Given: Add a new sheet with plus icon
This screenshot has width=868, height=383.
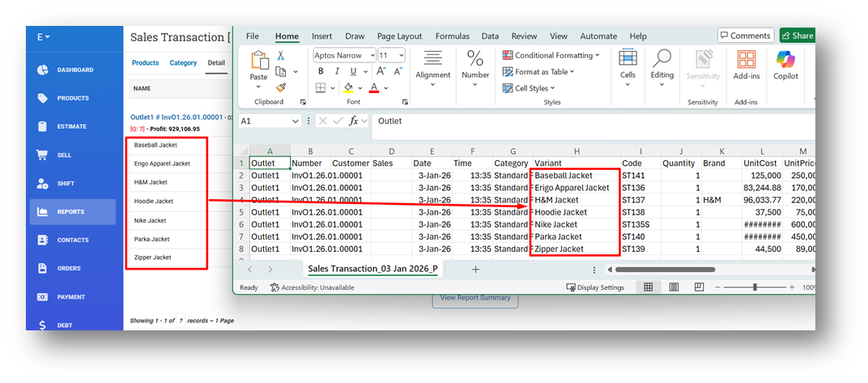Looking at the screenshot, I should [x=475, y=269].
